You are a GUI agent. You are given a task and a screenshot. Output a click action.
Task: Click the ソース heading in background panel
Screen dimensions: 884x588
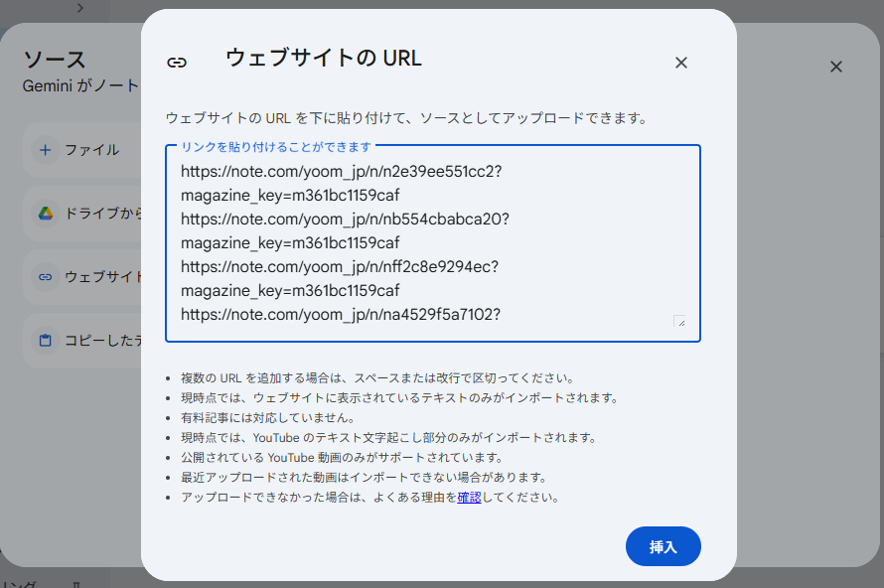(55, 60)
